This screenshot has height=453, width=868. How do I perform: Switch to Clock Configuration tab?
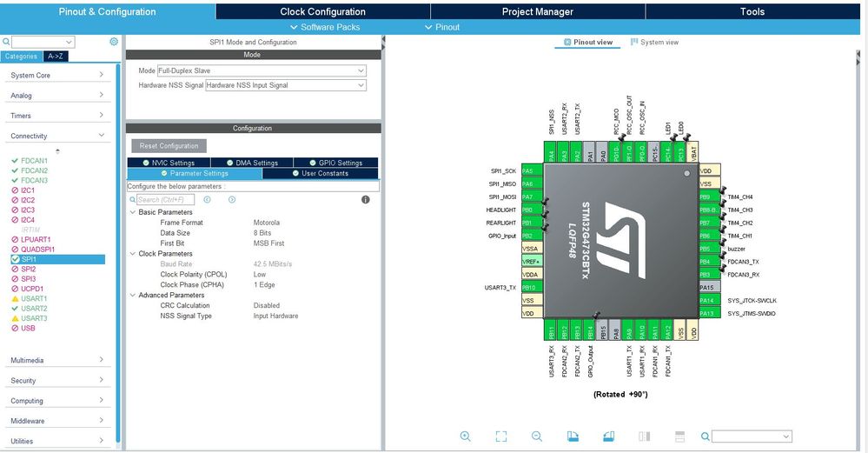pos(322,11)
